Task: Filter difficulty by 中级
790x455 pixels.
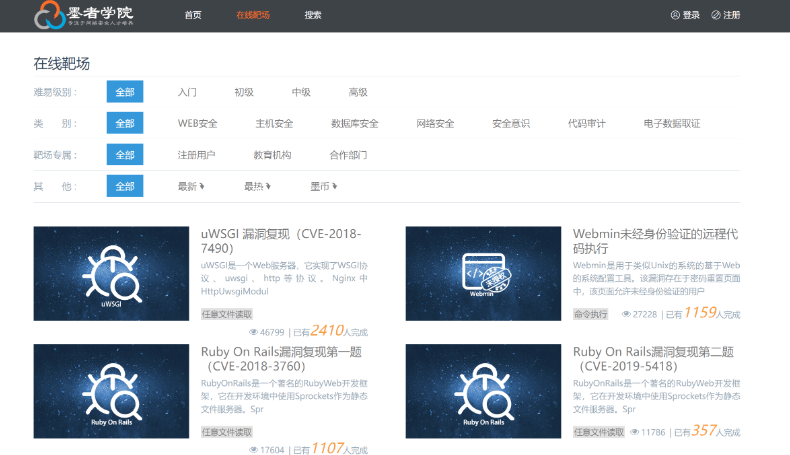Action: [301, 92]
